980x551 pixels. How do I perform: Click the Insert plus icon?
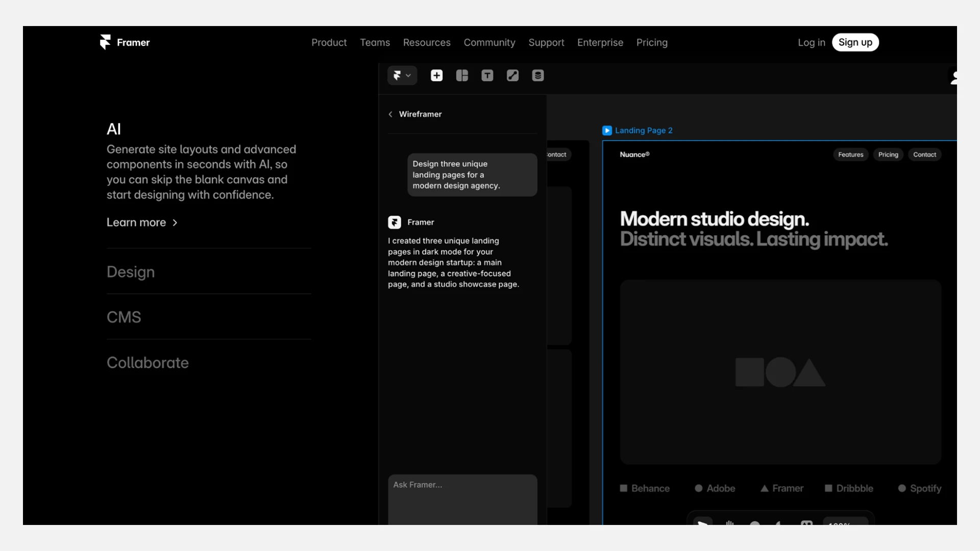coord(436,76)
